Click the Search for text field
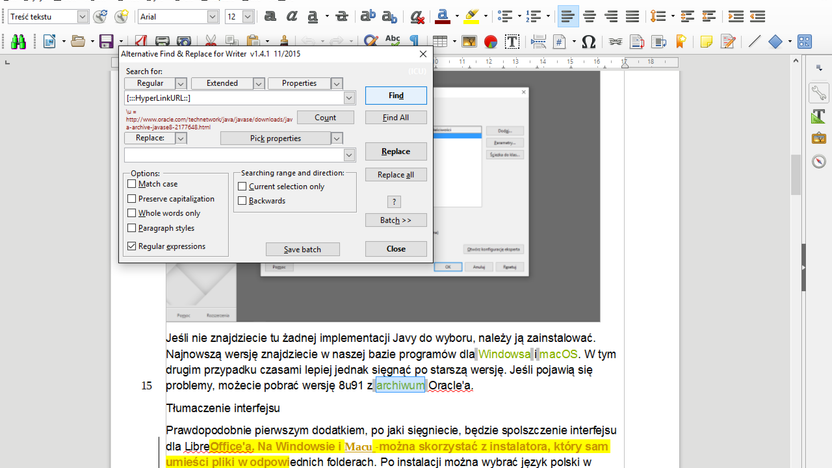This screenshot has height=468, width=832. [234, 98]
